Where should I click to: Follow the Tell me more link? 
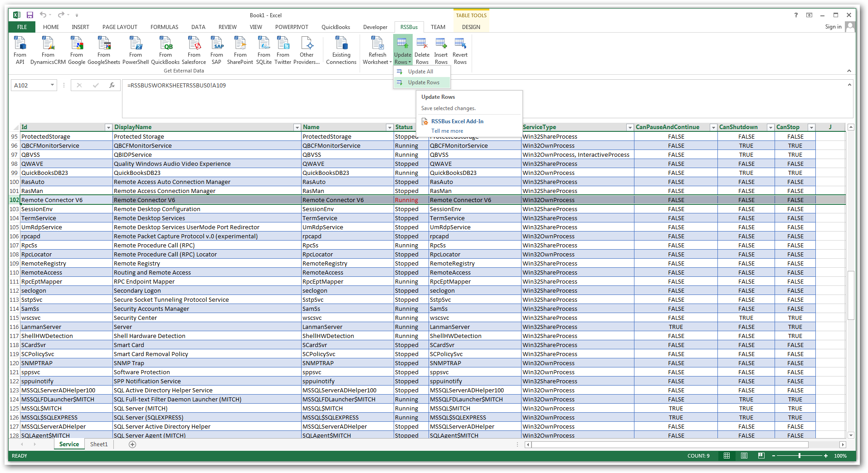(447, 131)
